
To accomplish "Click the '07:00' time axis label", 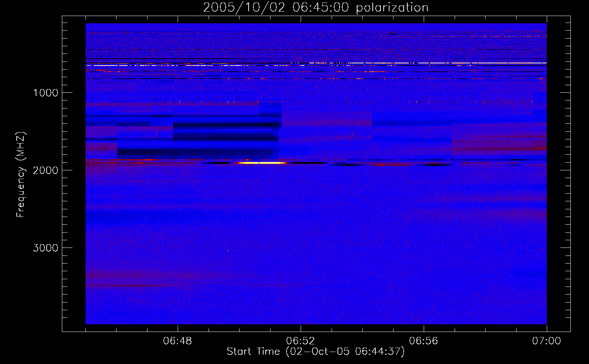I will (547, 341).
